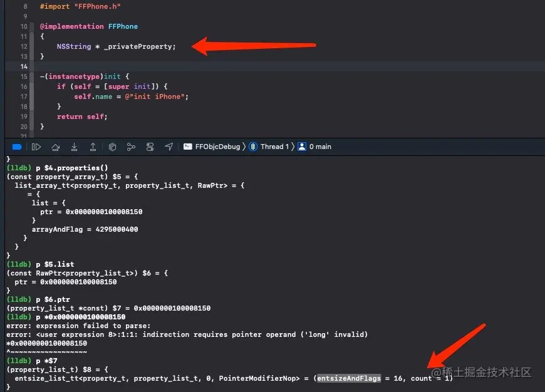Viewport: 545px width, 392px height.
Task: Click the FFPhone class name in implementation
Action: (123, 26)
